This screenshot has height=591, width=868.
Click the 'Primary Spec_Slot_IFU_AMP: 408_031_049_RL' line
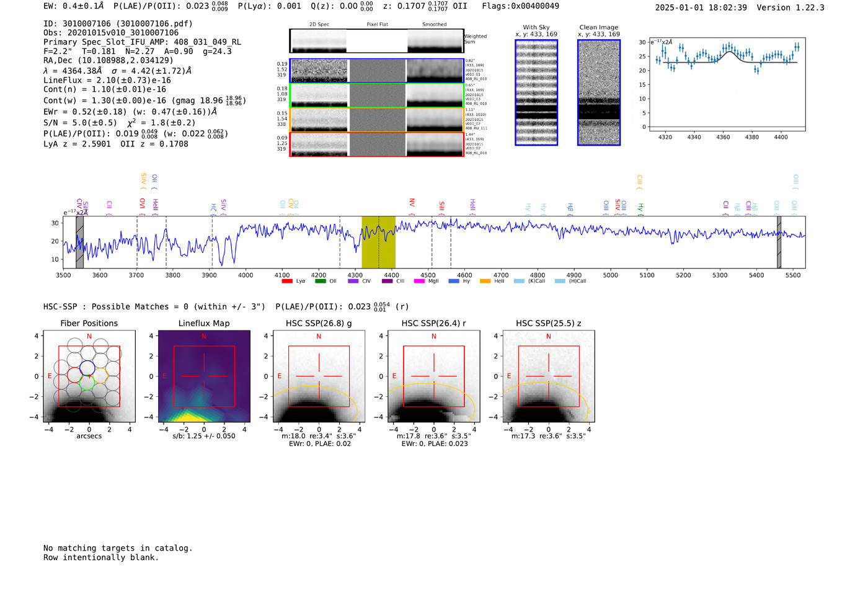[x=142, y=42]
